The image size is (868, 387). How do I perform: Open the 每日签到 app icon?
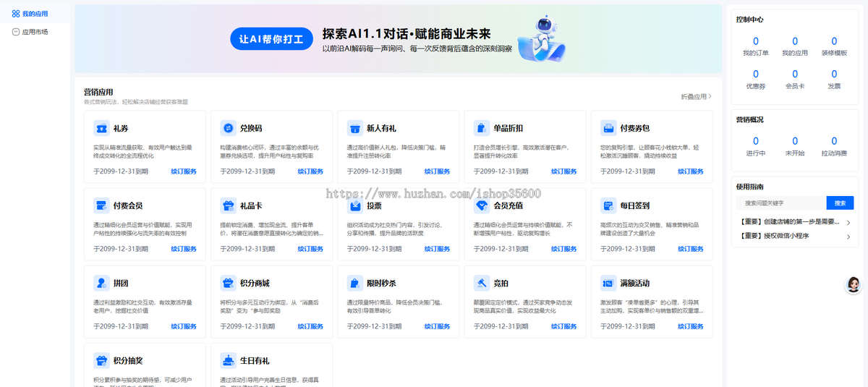[x=608, y=205]
